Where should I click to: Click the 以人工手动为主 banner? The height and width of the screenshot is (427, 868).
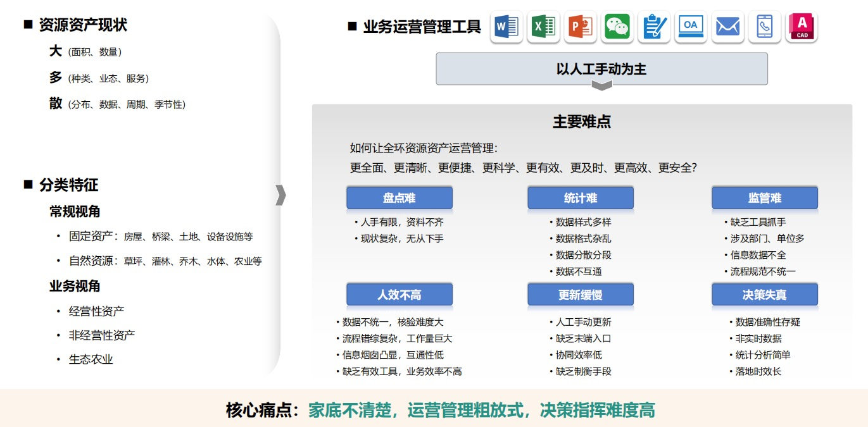coord(601,68)
